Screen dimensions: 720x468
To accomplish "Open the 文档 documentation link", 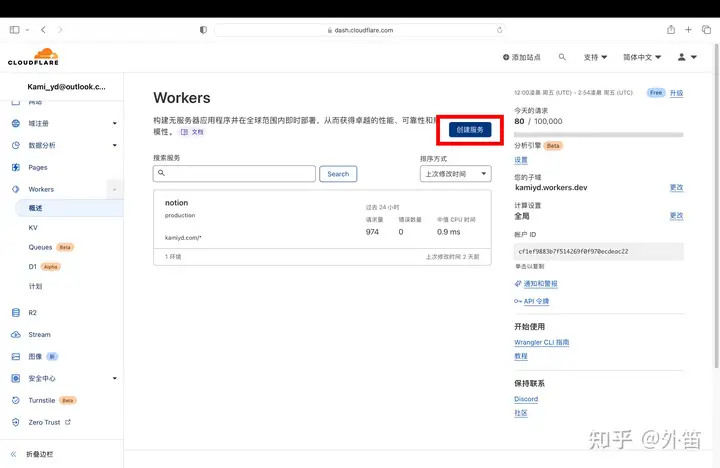I will click(192, 132).
